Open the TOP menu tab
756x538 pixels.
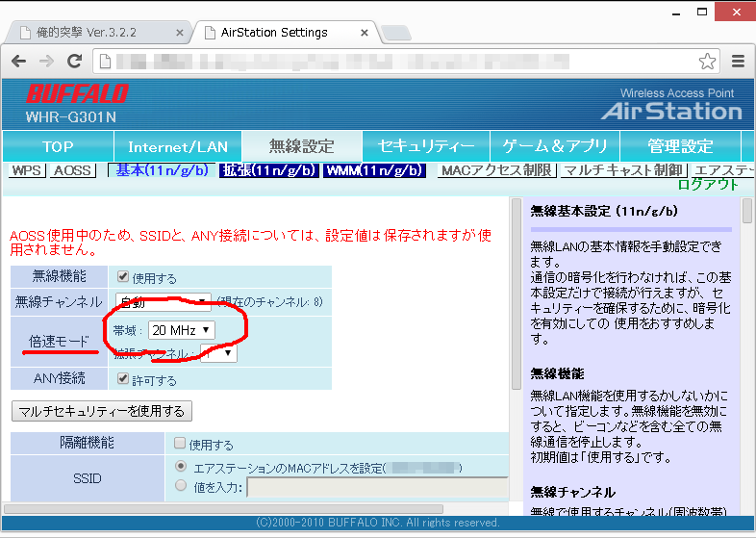point(58,146)
